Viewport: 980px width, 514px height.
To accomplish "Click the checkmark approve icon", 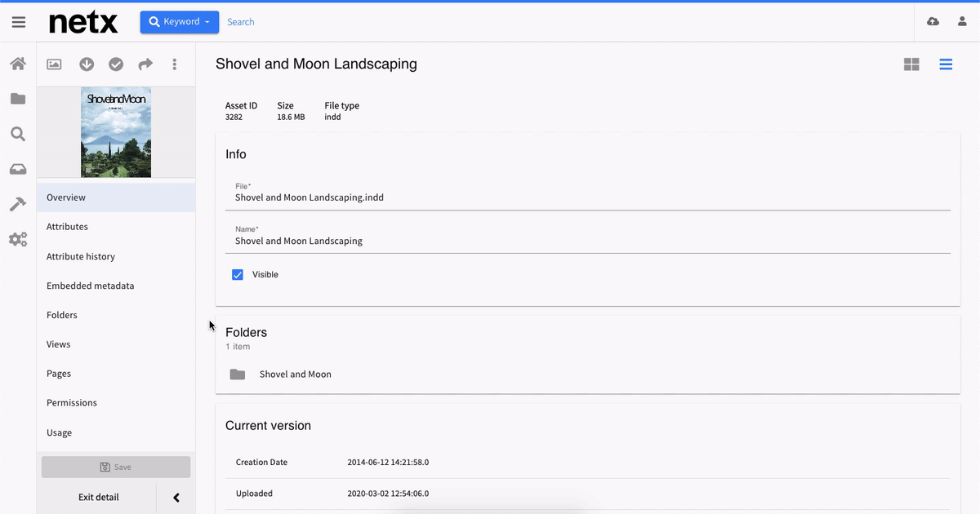I will [x=116, y=64].
